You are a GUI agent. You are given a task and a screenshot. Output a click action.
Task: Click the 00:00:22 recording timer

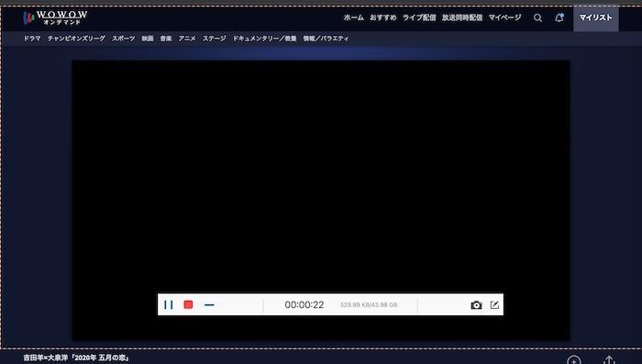click(304, 304)
